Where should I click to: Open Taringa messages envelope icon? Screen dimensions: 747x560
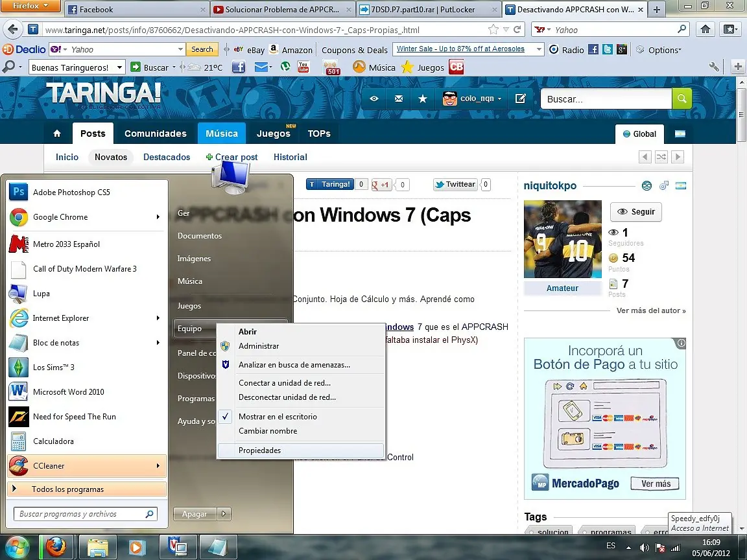coord(399,99)
